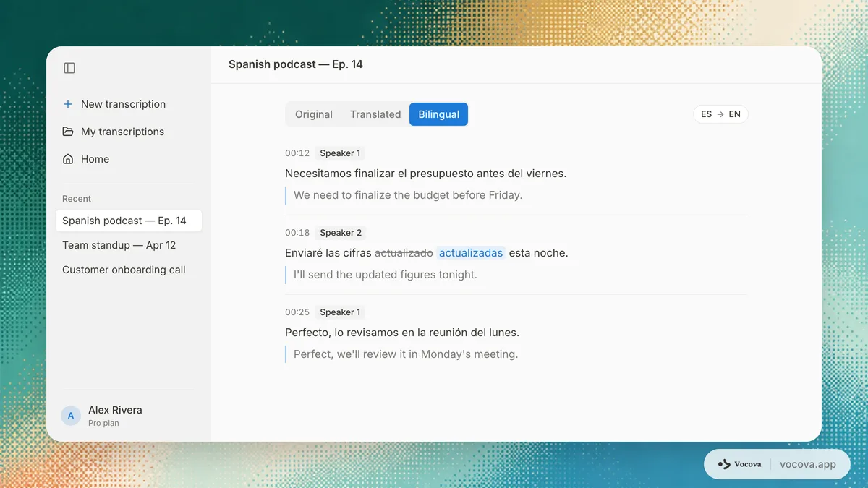
Task: Open the Alex Rivera account name
Action: [x=115, y=410]
